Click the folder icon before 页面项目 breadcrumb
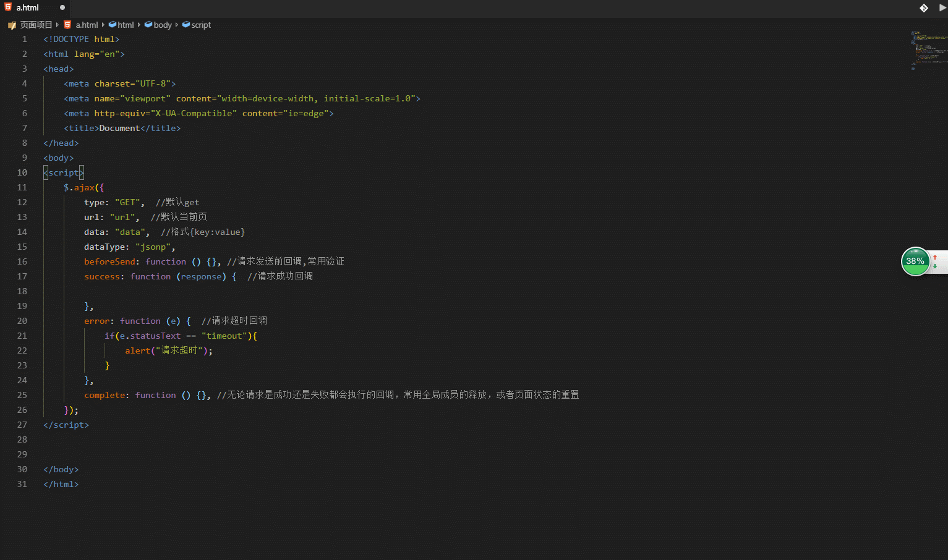This screenshot has width=948, height=560. click(12, 25)
